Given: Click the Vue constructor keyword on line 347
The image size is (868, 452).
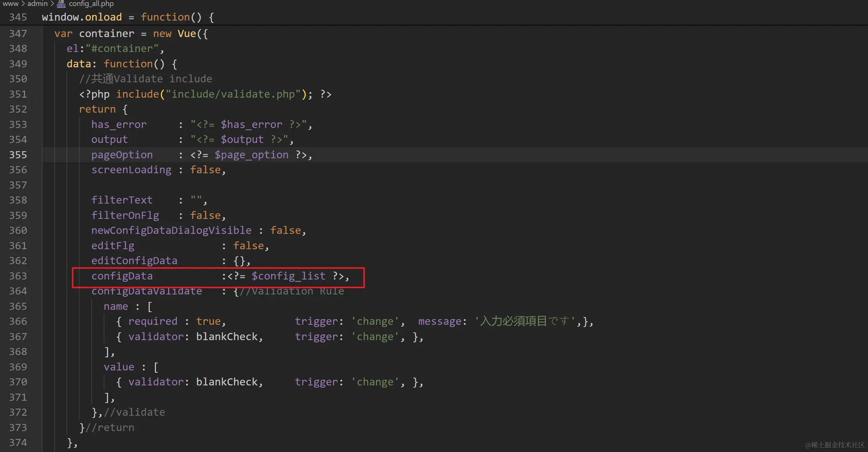Looking at the screenshot, I should [187, 34].
